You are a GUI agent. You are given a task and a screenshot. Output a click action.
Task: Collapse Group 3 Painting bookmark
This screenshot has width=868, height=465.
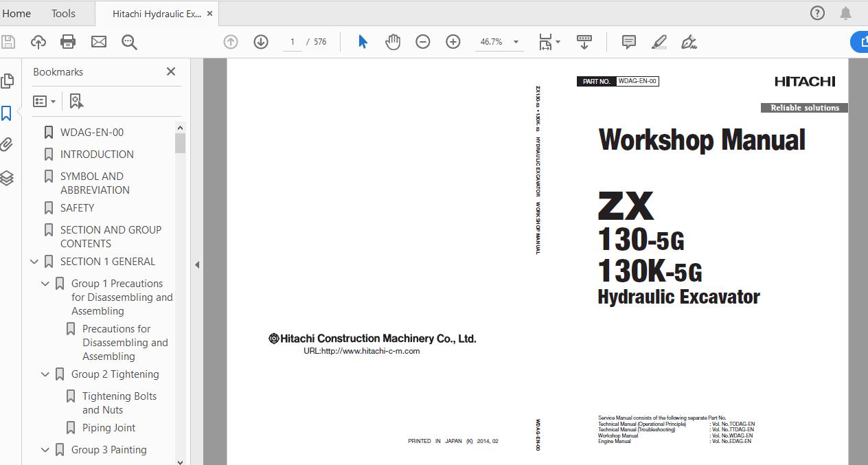45,450
